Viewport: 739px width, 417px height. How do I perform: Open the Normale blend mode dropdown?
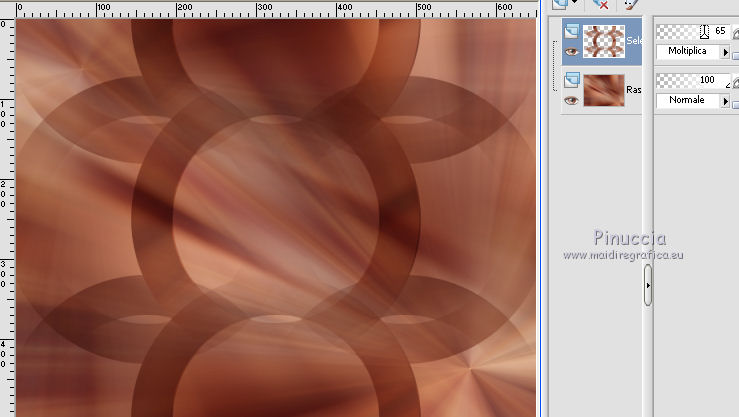coord(693,100)
